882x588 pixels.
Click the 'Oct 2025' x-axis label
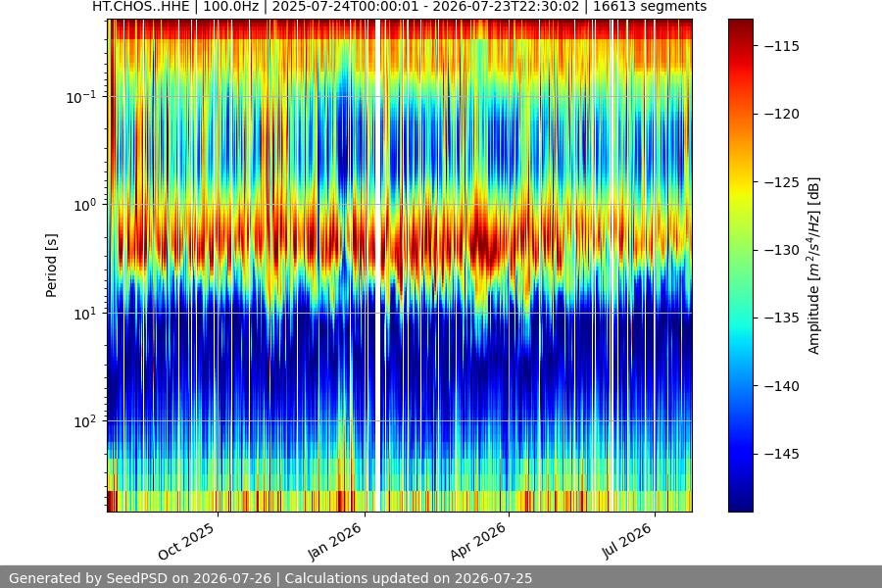point(186,541)
